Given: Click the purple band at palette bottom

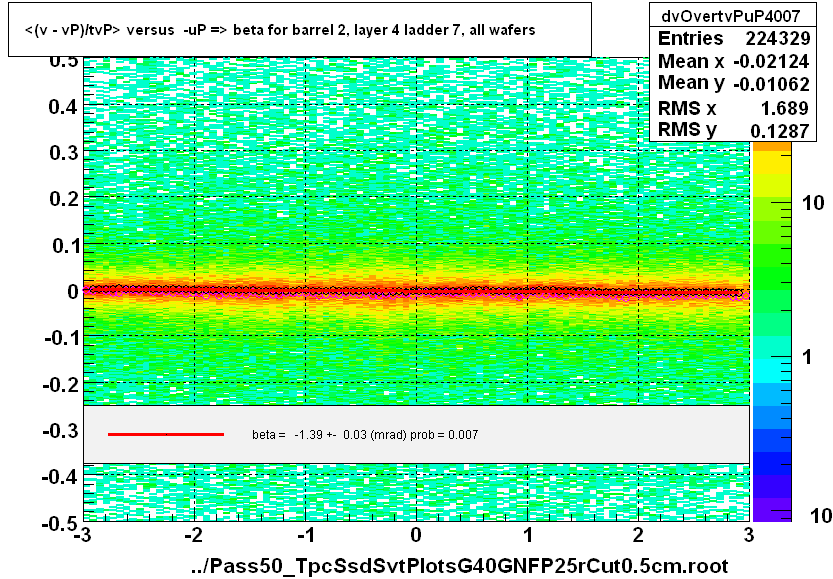Looking at the screenshot, I should [x=772, y=510].
